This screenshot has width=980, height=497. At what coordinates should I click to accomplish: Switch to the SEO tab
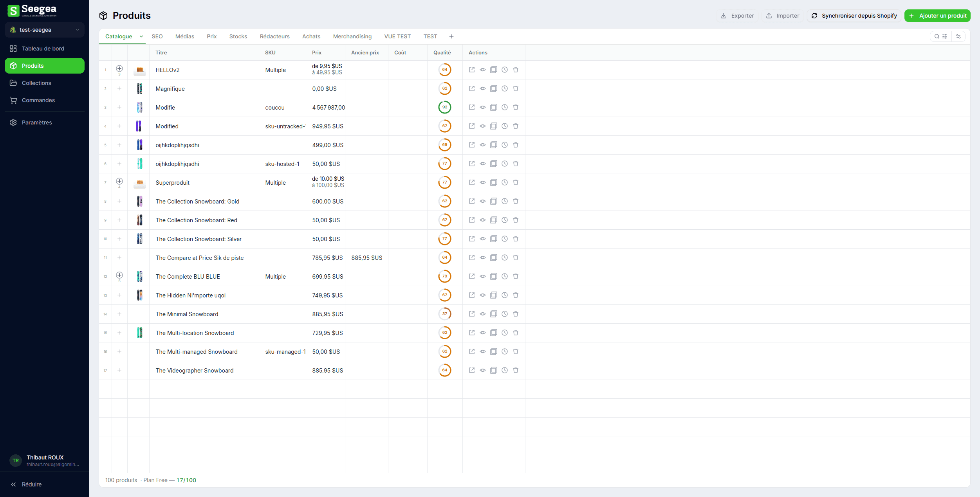pyautogui.click(x=157, y=36)
